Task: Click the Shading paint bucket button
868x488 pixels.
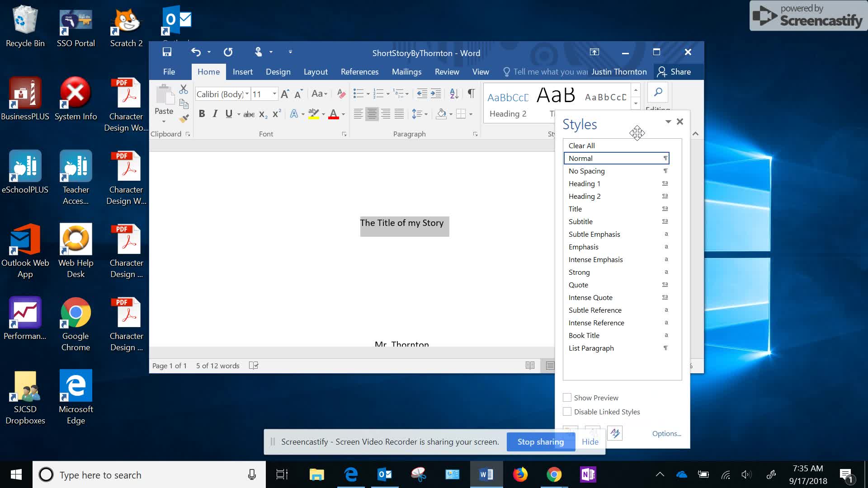Action: [x=441, y=114]
